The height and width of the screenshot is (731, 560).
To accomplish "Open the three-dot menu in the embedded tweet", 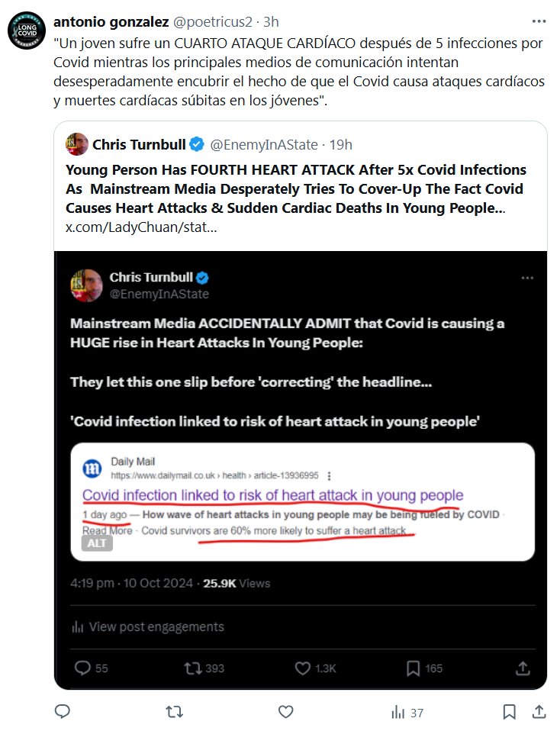I will click(527, 278).
